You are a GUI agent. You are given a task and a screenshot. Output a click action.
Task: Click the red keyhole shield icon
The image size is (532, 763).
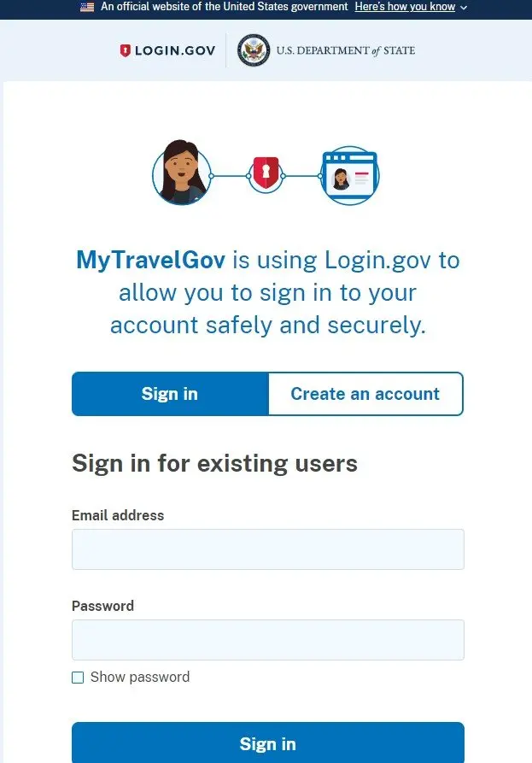tap(266, 173)
